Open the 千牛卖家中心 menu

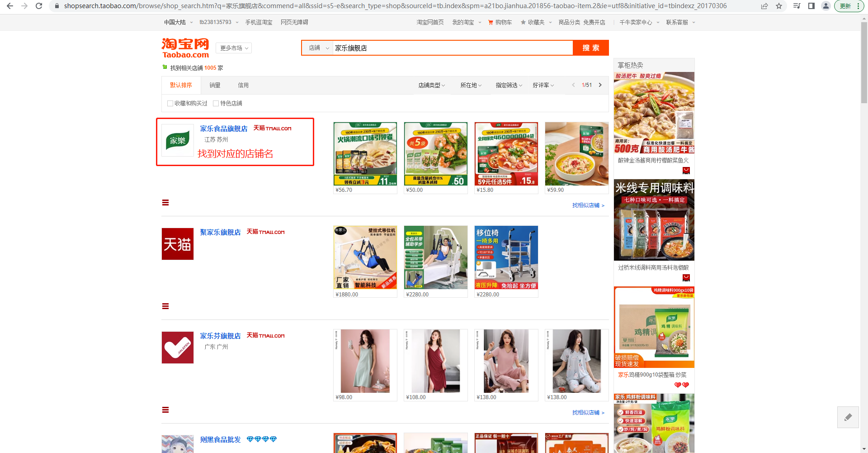click(639, 22)
